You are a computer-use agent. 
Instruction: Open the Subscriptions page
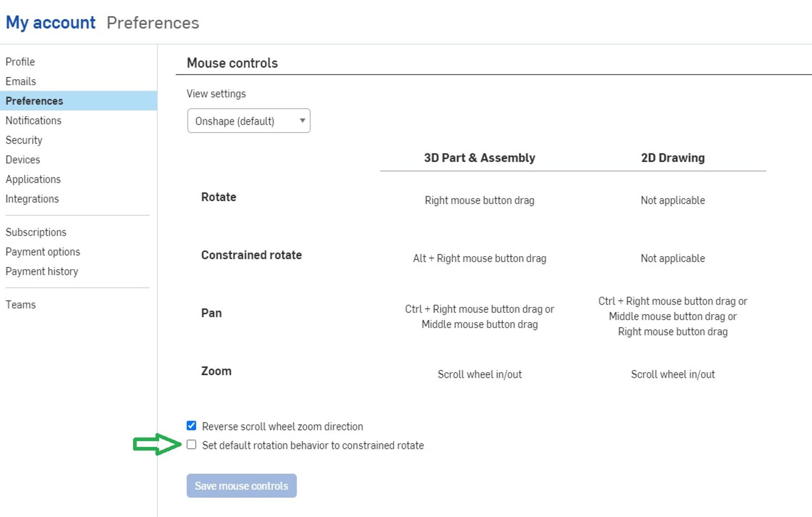click(36, 232)
